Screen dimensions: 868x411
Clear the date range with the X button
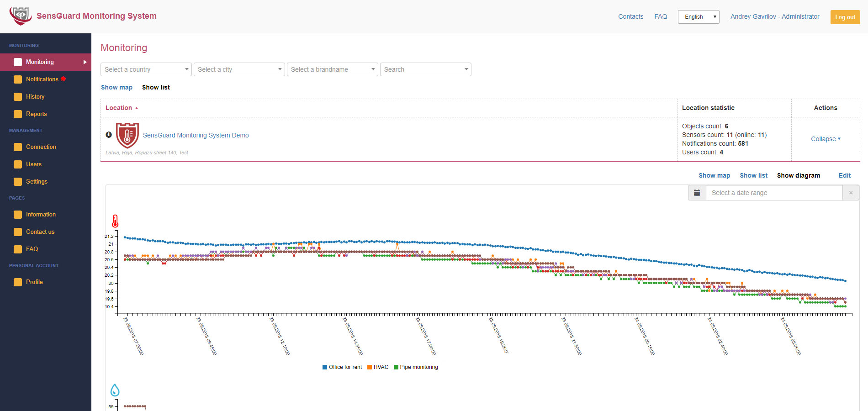pyautogui.click(x=851, y=193)
